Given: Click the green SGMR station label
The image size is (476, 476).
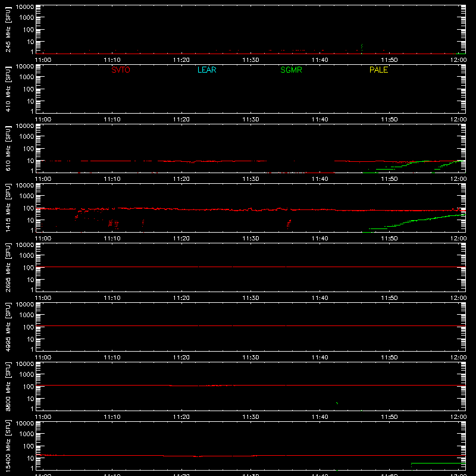Looking at the screenshot, I should [x=291, y=70].
